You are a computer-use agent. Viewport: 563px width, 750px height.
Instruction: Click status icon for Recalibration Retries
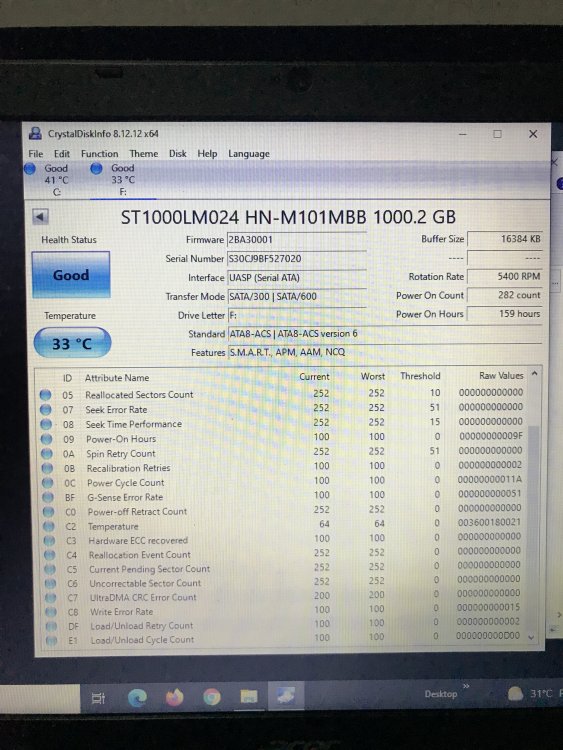47,468
